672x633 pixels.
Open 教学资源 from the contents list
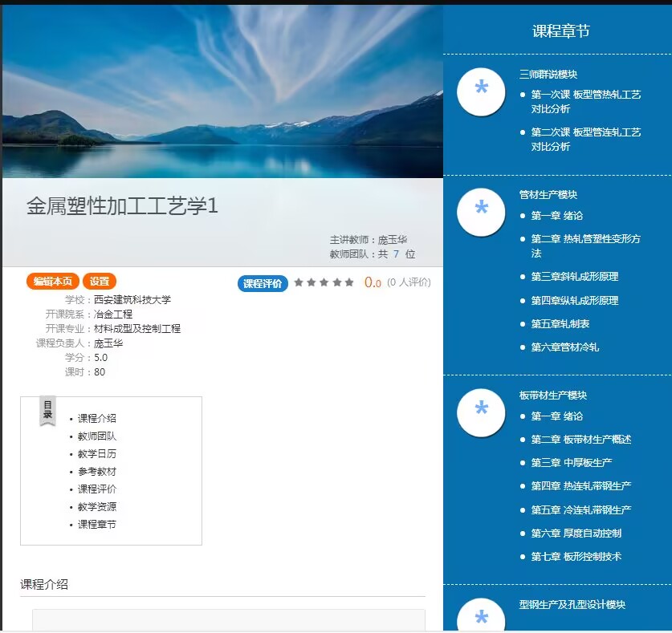point(96,506)
